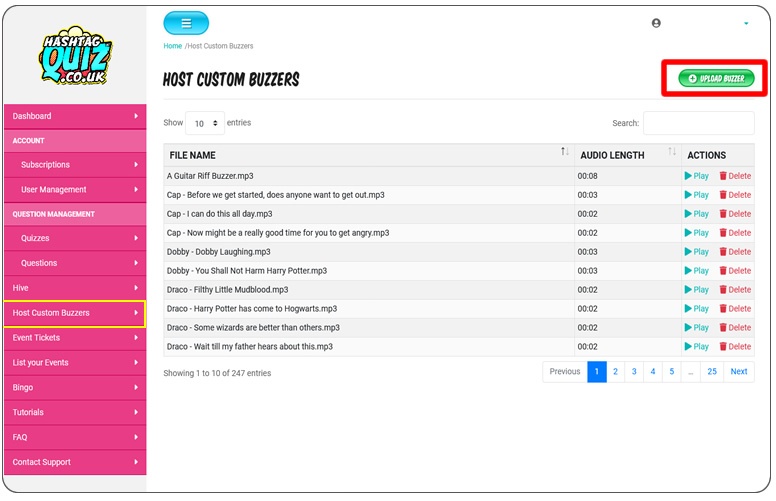Expand the Quizzes sidebar menu

[x=75, y=238]
